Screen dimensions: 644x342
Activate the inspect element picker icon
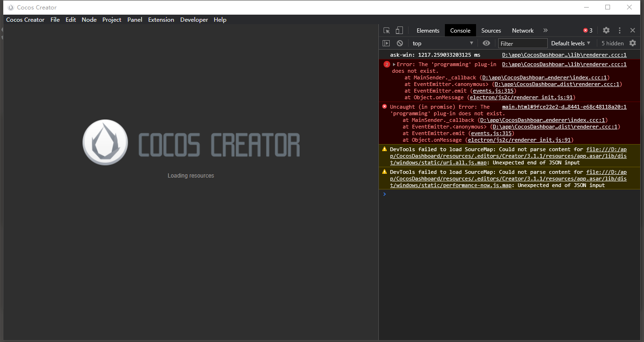pyautogui.click(x=386, y=30)
